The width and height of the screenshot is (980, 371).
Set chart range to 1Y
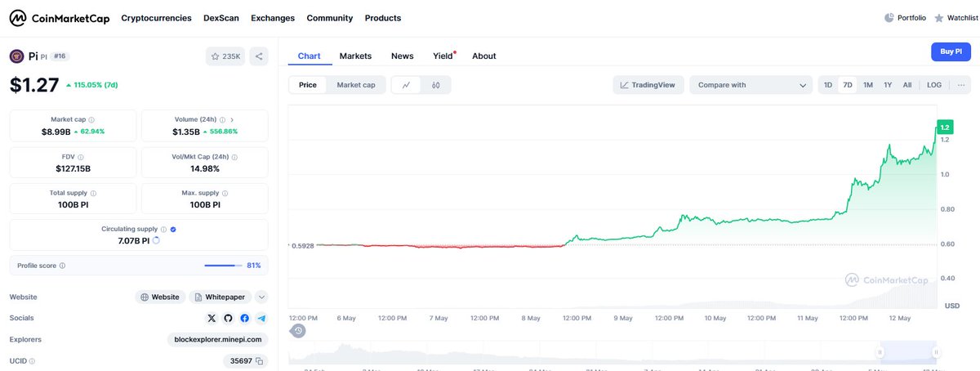[x=888, y=85]
